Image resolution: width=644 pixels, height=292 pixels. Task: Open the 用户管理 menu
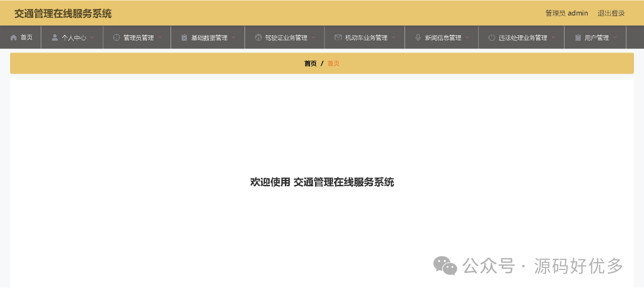click(596, 37)
